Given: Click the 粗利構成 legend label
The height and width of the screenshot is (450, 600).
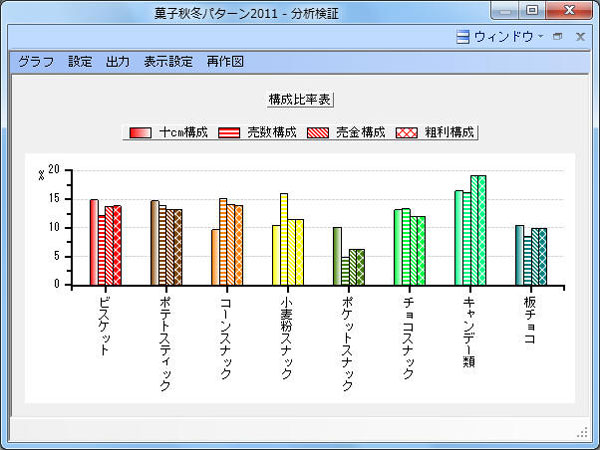Looking at the screenshot, I should point(450,132).
